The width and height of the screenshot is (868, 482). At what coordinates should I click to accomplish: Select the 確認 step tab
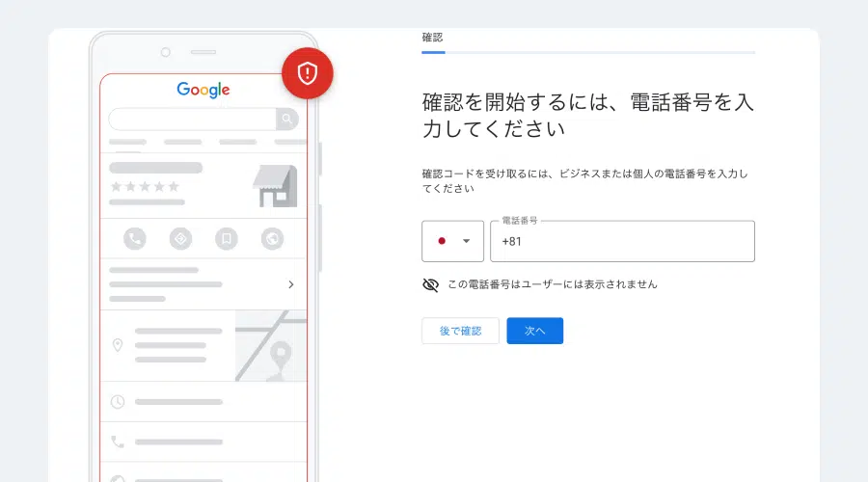pos(432,38)
